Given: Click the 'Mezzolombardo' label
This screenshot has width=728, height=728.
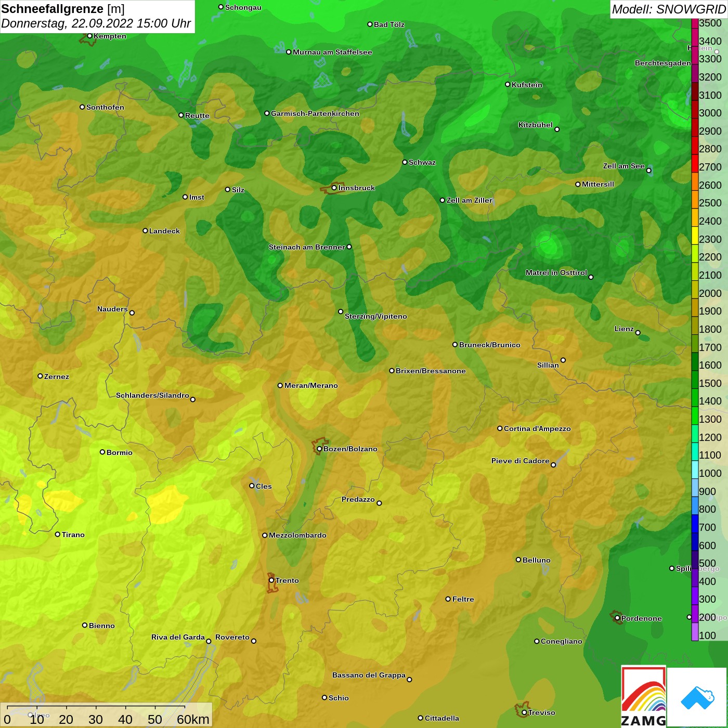Looking at the screenshot, I should [297, 535].
